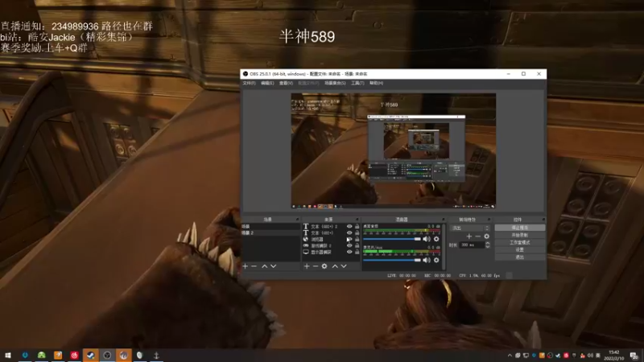The height and width of the screenshot is (362, 644).
Task: Click the 停止推流 button
Action: point(520,228)
